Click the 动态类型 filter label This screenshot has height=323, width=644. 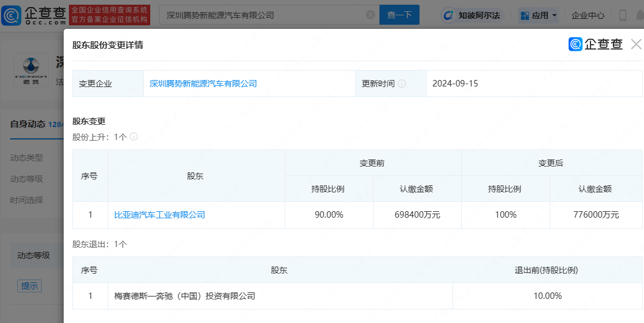(27, 158)
